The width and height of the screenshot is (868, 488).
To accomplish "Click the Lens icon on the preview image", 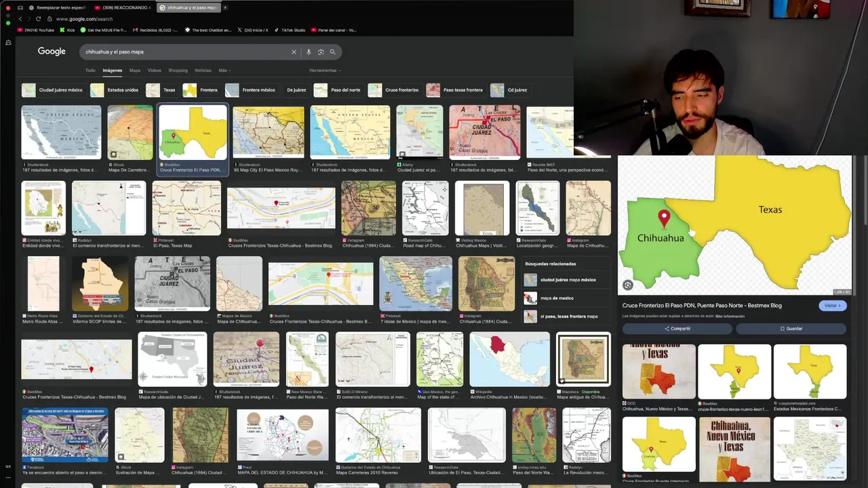I will (x=628, y=285).
